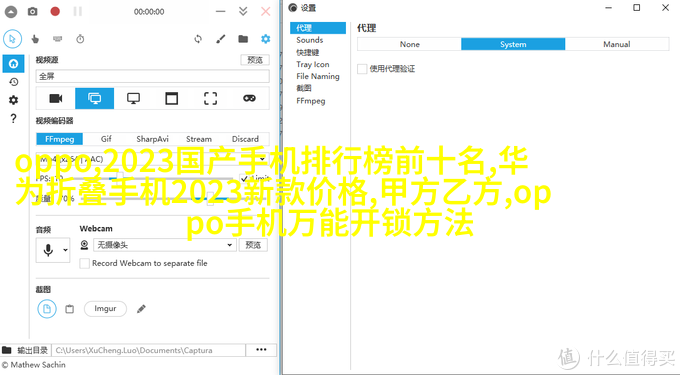Select single screen monitor source

pos(133,98)
